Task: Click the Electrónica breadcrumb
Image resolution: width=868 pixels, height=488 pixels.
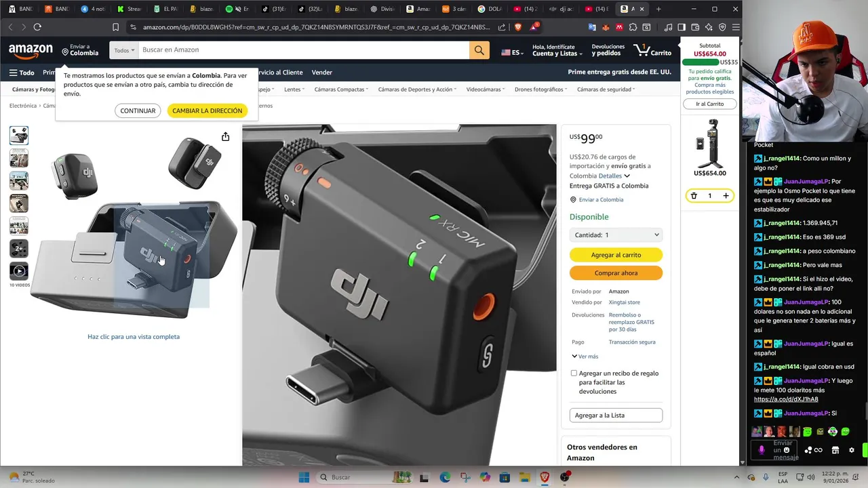Action: click(x=23, y=106)
